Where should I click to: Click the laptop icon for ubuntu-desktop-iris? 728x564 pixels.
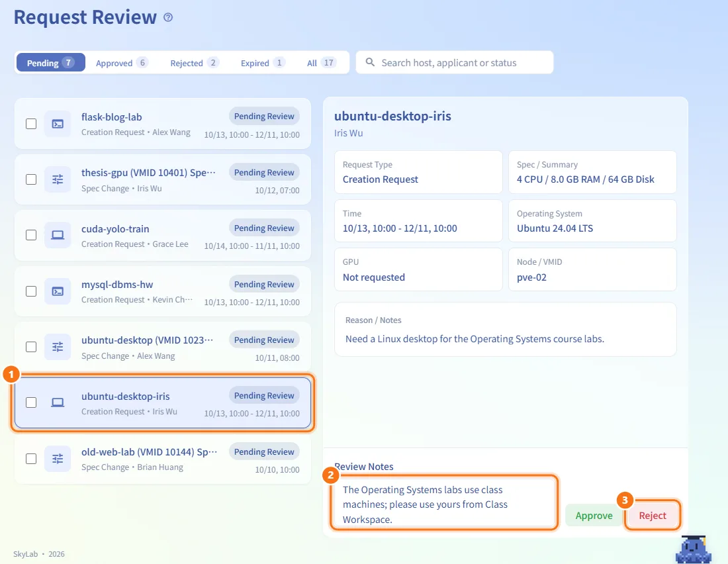58,402
